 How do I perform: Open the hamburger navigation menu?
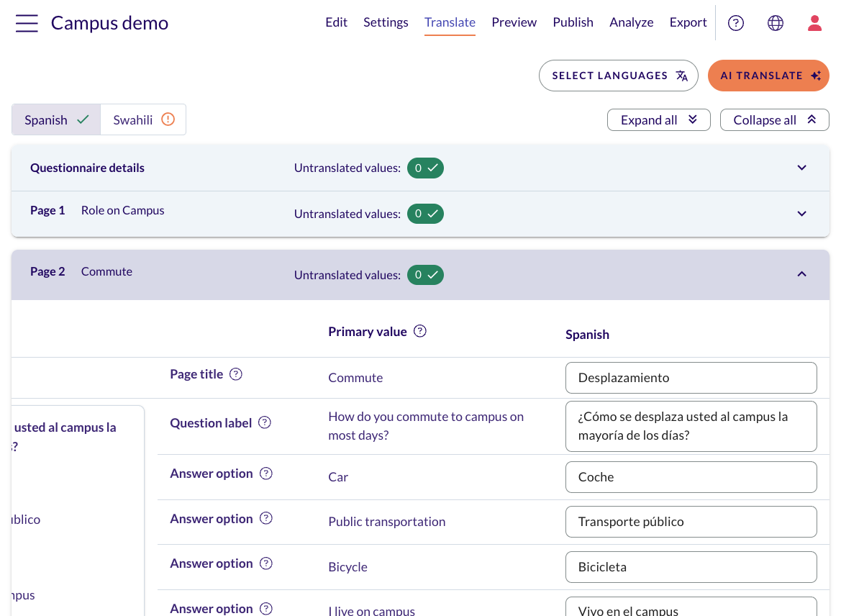[x=27, y=23]
